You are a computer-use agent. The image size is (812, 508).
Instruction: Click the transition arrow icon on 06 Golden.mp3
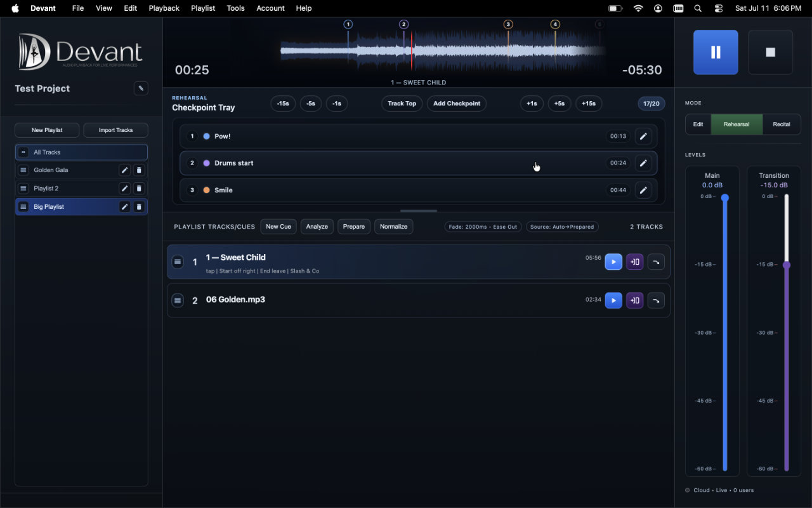coord(656,300)
